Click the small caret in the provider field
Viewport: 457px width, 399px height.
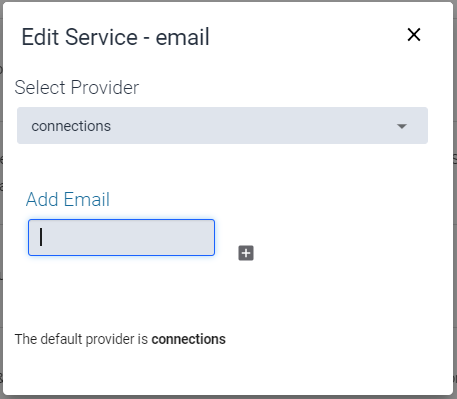402,126
